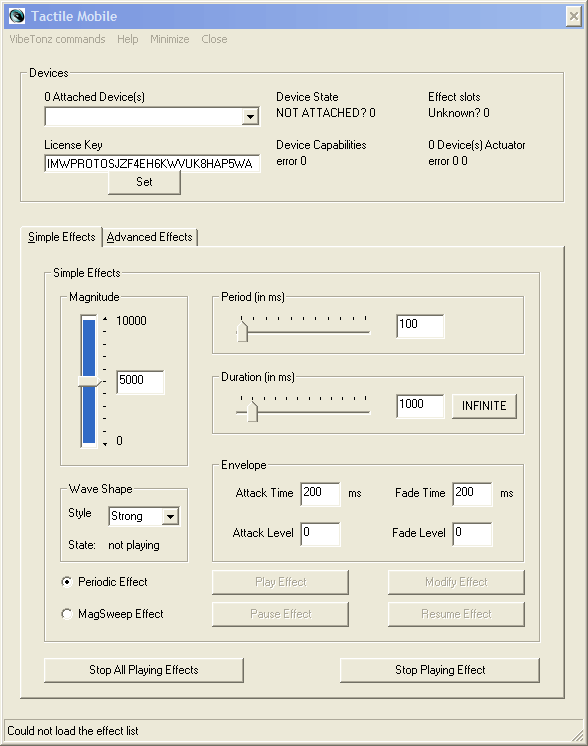Click the Fade Level input field

point(472,534)
